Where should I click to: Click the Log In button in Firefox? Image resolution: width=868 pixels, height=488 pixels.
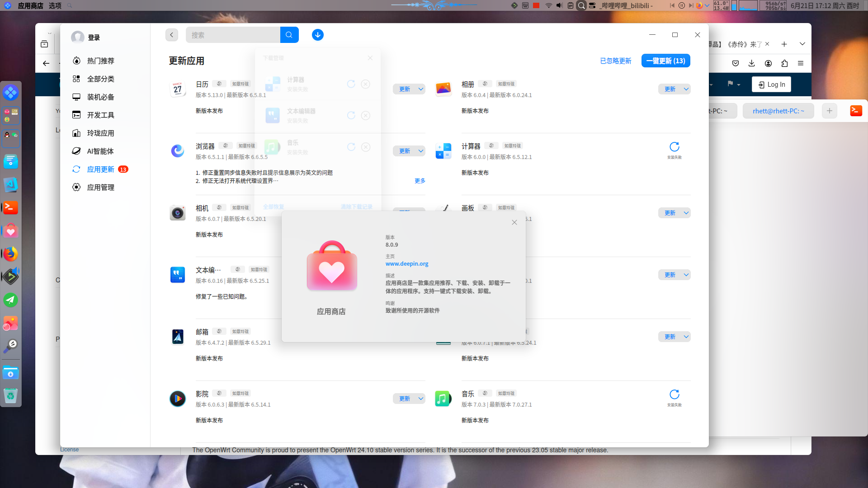point(771,84)
